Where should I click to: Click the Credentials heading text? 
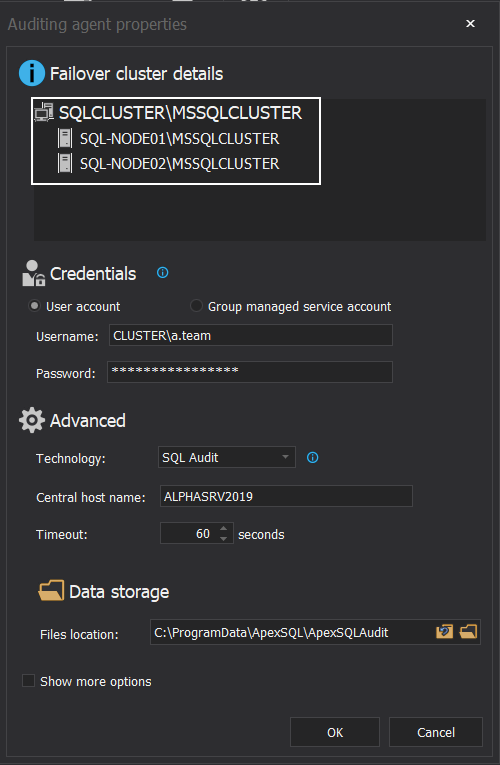93,274
